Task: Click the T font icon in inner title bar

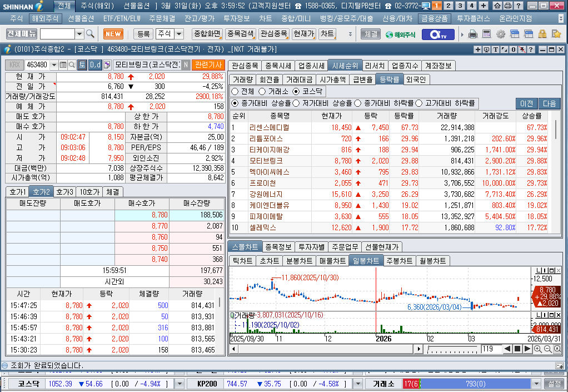Action: (x=495, y=49)
